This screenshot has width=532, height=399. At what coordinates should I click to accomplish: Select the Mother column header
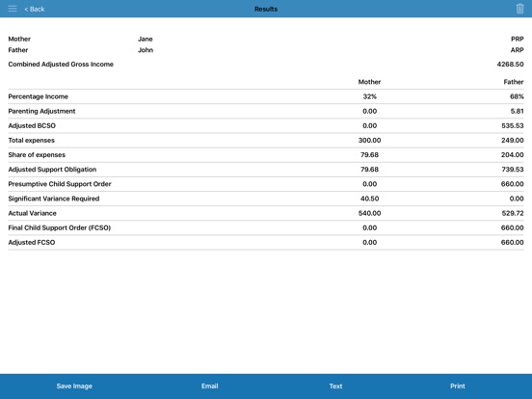pyautogui.click(x=369, y=82)
